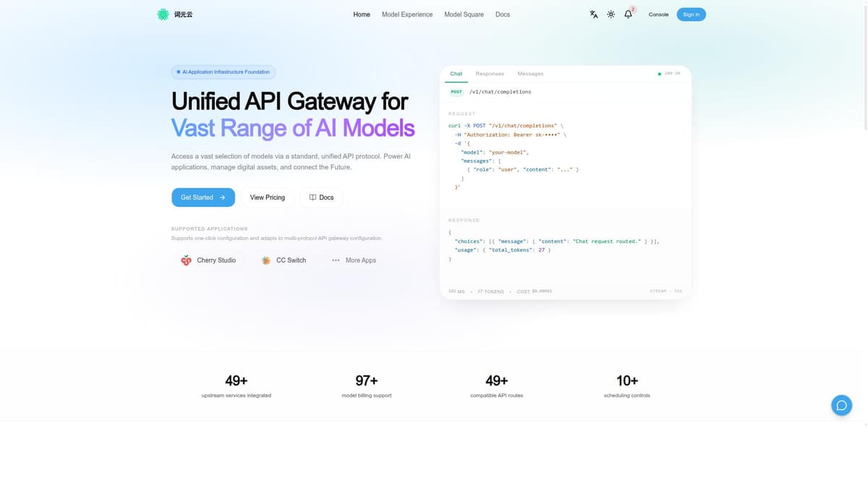Image resolution: width=868 pixels, height=488 pixels.
Task: Click the SUPPORTED APPLICATIONS heading
Action: point(209,228)
